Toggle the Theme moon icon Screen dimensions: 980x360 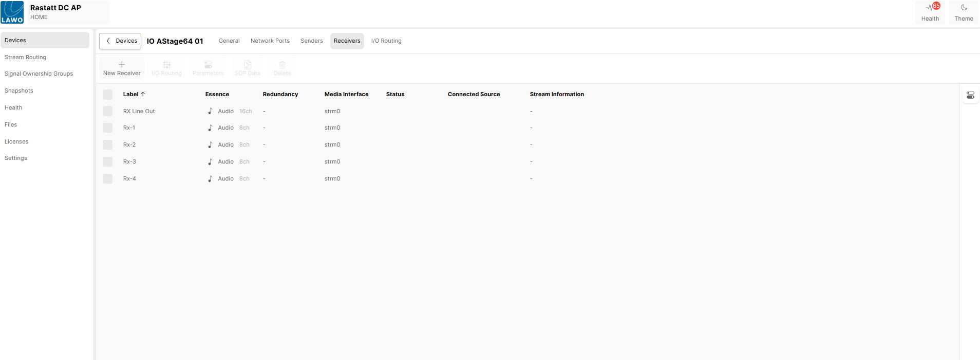coord(964,8)
